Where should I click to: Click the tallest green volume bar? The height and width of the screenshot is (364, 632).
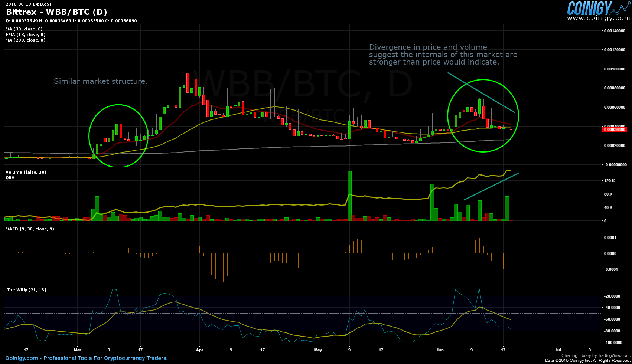coord(349,196)
